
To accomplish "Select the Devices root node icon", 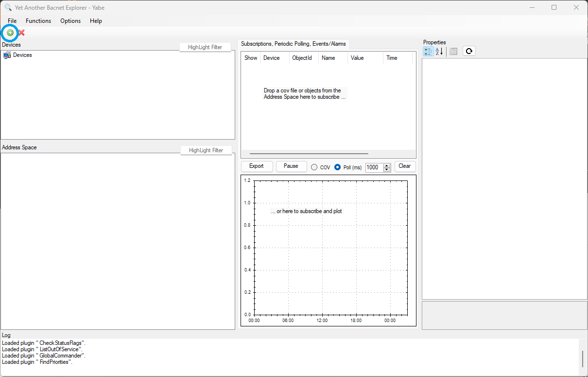I will 7,55.
